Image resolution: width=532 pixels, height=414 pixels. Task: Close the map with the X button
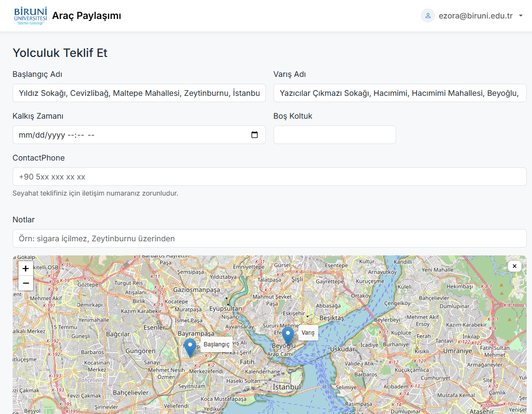(514, 266)
